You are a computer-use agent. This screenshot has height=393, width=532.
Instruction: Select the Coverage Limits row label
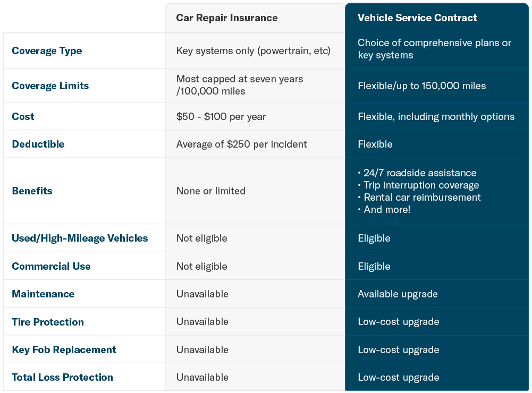50,86
